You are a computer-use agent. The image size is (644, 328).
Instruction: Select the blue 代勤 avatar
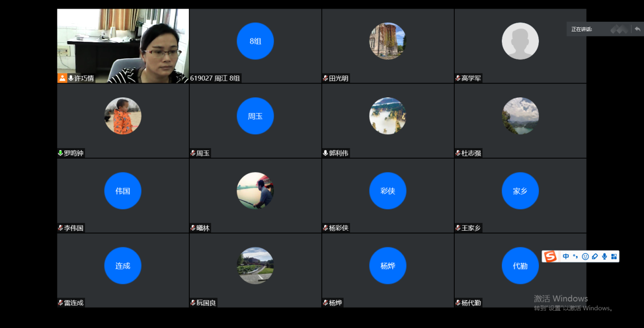tap(520, 266)
